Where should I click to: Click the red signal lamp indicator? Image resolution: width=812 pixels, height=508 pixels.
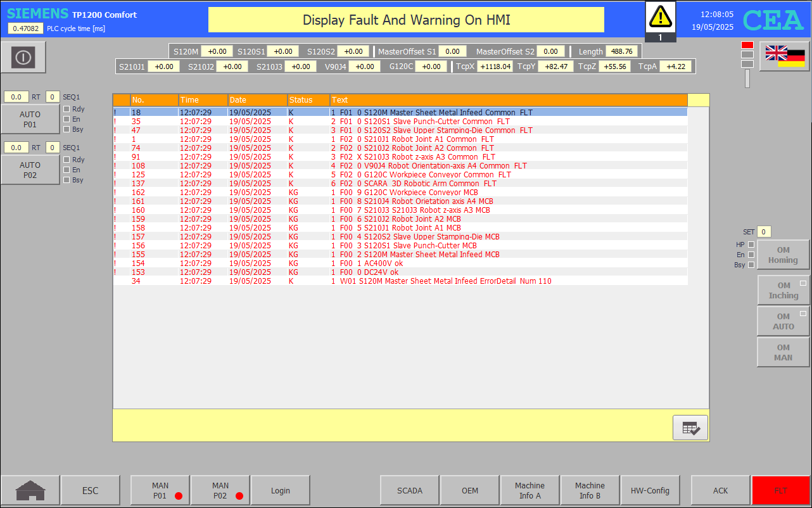(747, 45)
